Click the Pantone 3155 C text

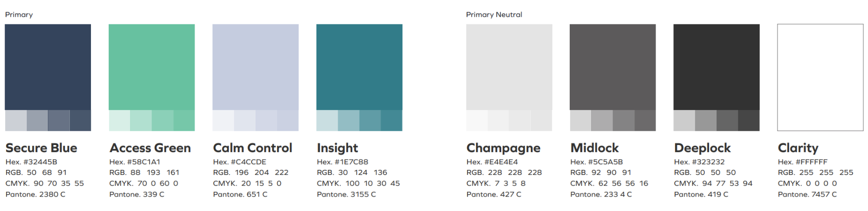347,194
